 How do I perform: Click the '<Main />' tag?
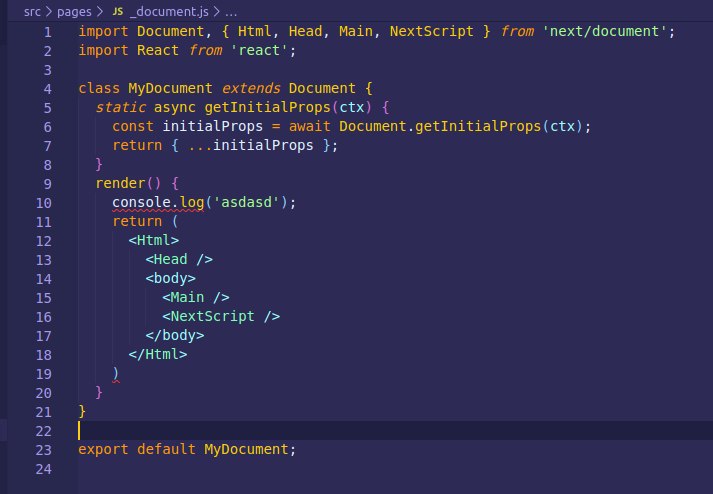(x=196, y=297)
